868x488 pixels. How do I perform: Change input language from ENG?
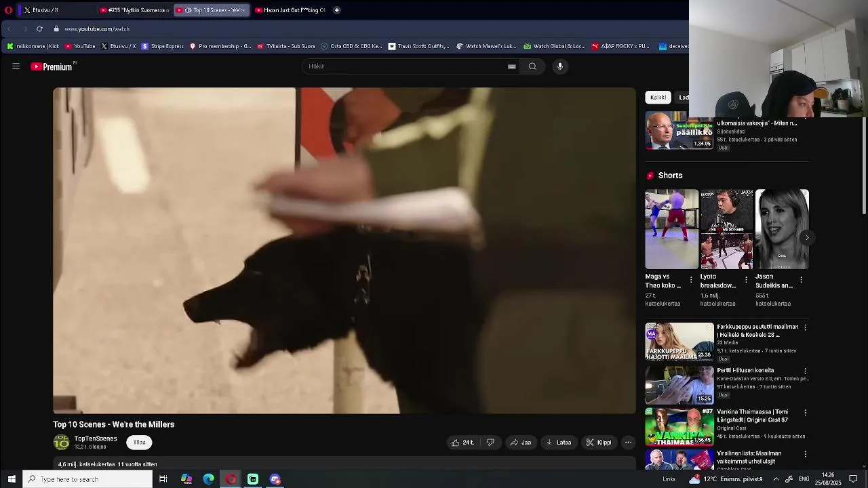pos(804,479)
